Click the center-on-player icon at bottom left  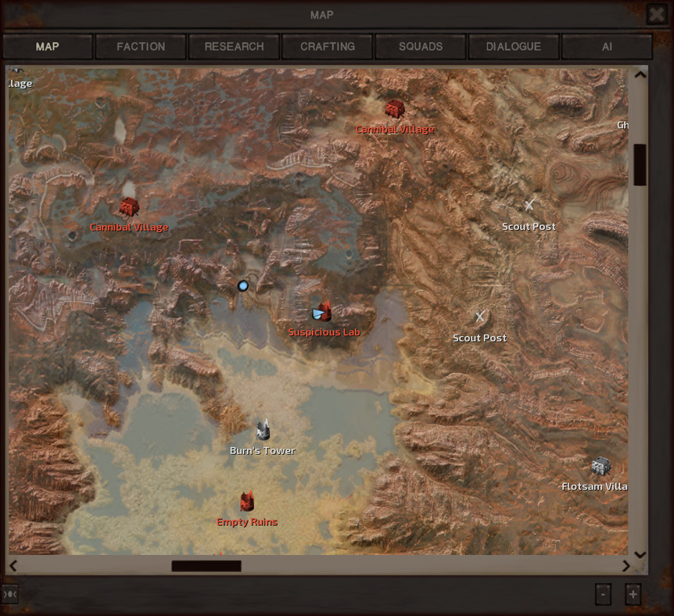tap(9, 594)
